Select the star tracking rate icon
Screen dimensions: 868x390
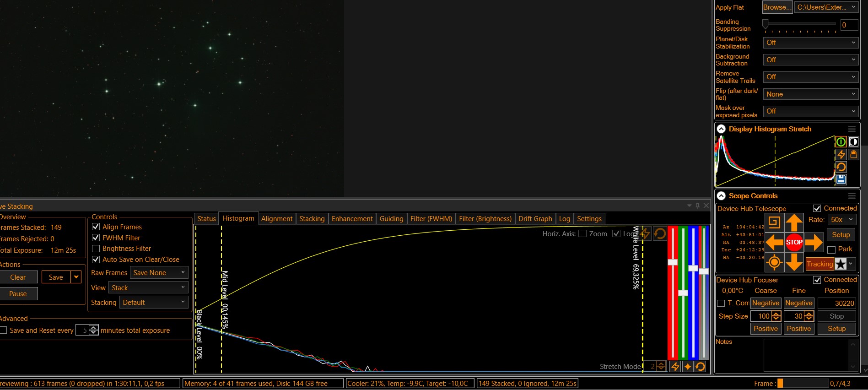point(841,264)
